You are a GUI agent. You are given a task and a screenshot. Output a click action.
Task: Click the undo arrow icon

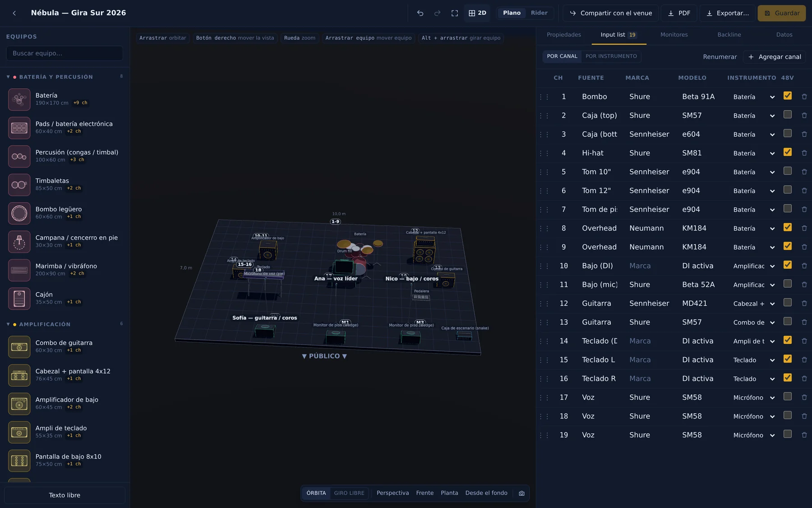pos(420,13)
